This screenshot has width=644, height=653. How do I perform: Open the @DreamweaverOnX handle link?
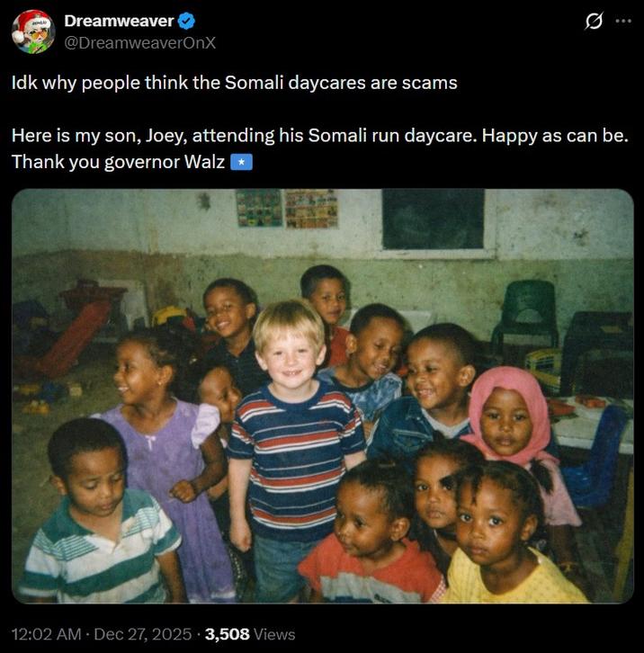(x=139, y=41)
